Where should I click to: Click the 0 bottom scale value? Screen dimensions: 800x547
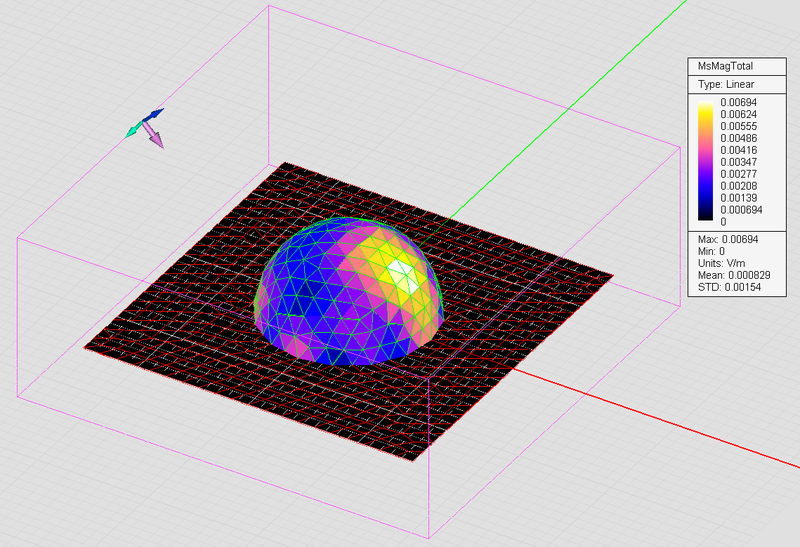pyautogui.click(x=723, y=221)
